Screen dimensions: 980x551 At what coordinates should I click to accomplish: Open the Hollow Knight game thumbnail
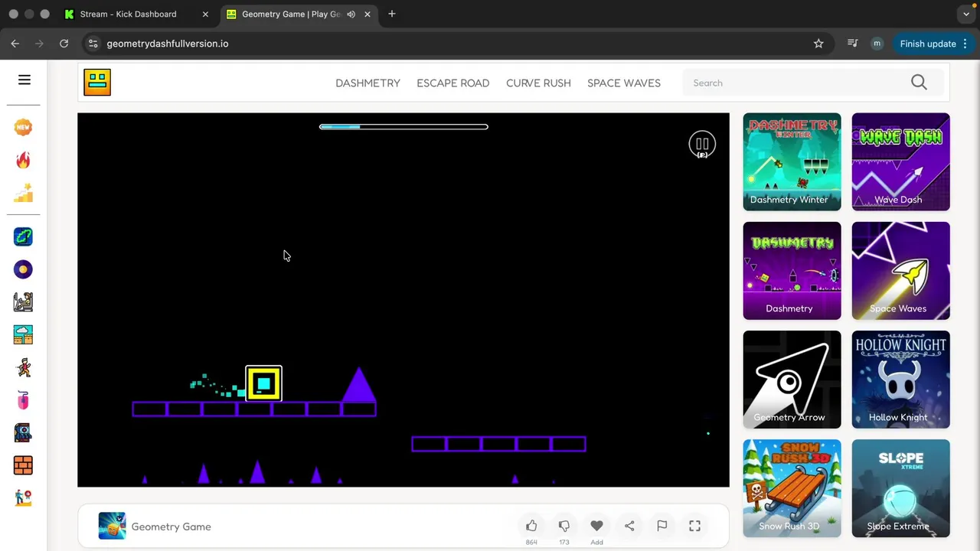(x=900, y=379)
